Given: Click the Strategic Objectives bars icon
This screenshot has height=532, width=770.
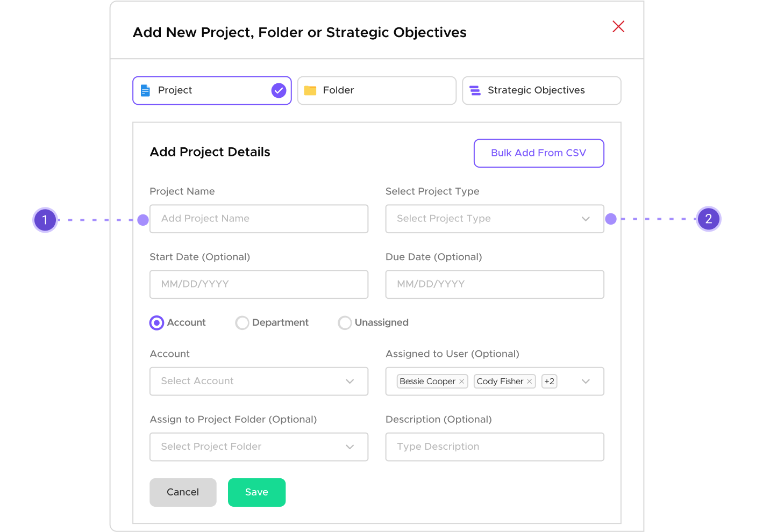Looking at the screenshot, I should 475,90.
